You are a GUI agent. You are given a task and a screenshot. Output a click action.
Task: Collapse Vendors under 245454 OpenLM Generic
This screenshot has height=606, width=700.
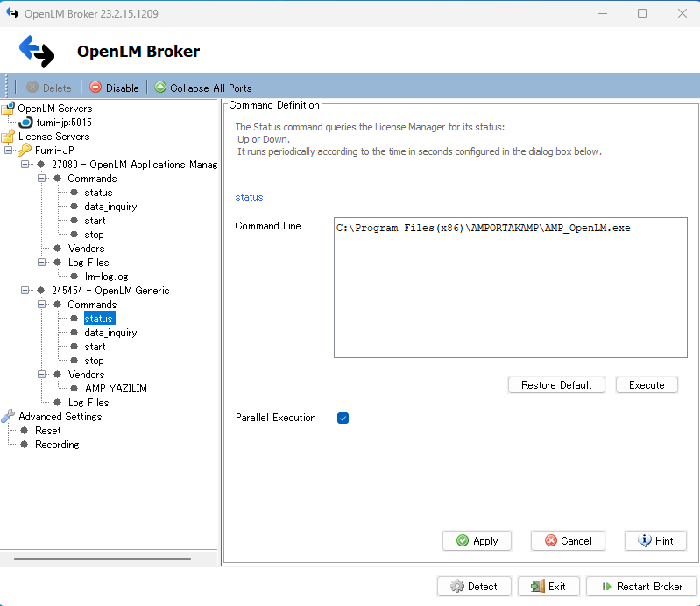pos(42,375)
